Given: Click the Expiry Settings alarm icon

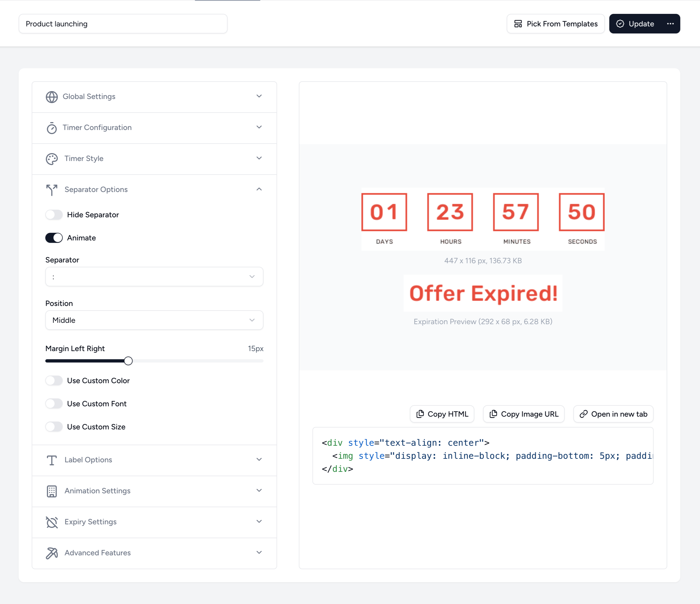Looking at the screenshot, I should (x=51, y=522).
